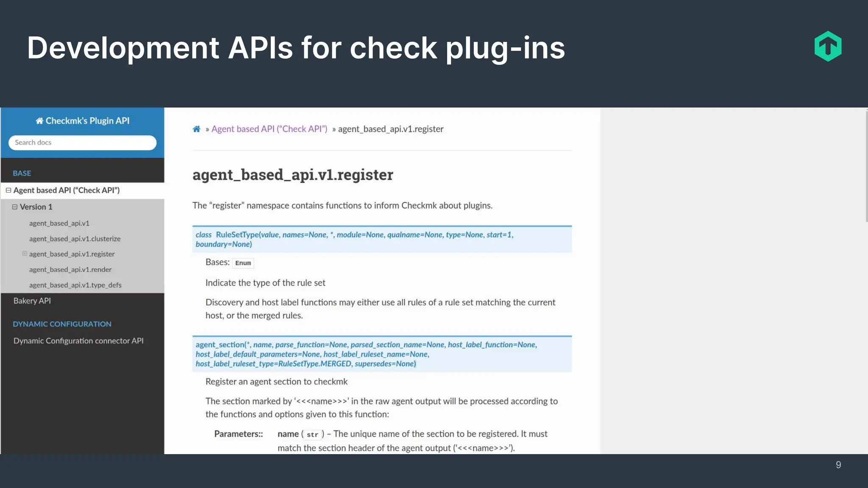This screenshot has height=488, width=868.
Task: Expand the agent_based_api.v1.register subtree
Action: pyautogui.click(x=25, y=254)
